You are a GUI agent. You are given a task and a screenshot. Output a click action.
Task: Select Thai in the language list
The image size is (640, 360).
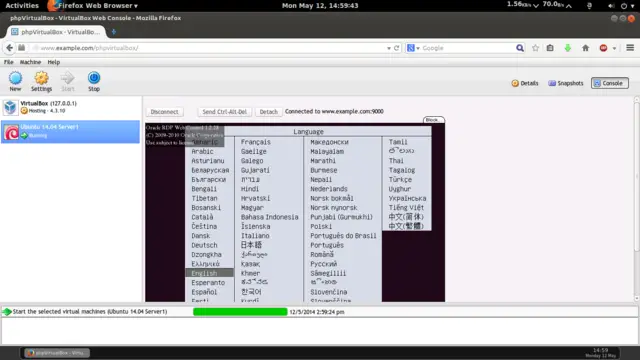tap(396, 161)
